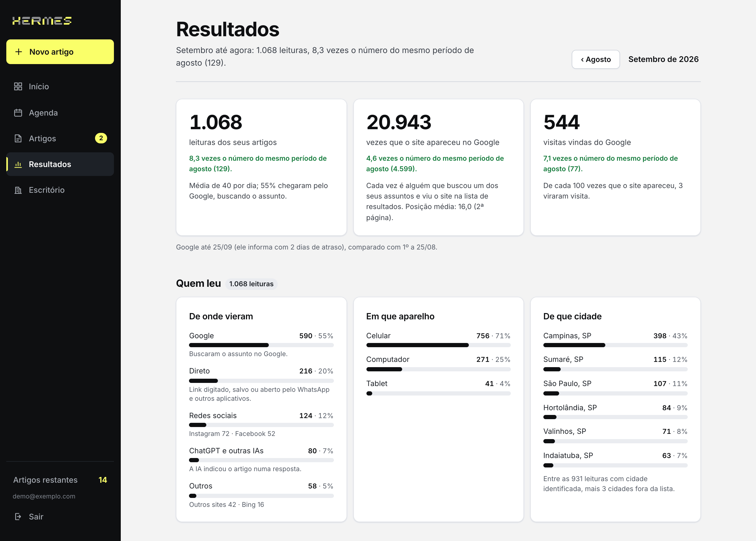The width and height of the screenshot is (756, 541).
Task: Click the 1.068 leituras badge
Action: tap(251, 284)
